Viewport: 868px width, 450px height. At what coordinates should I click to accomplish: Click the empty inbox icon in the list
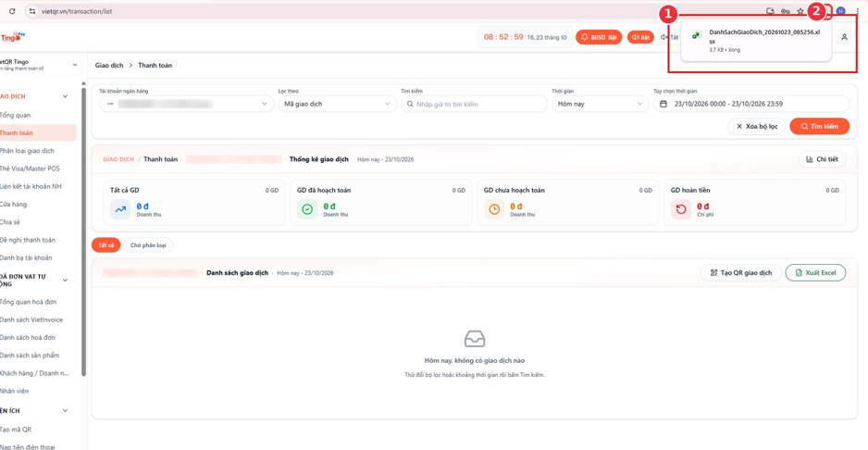click(x=475, y=339)
